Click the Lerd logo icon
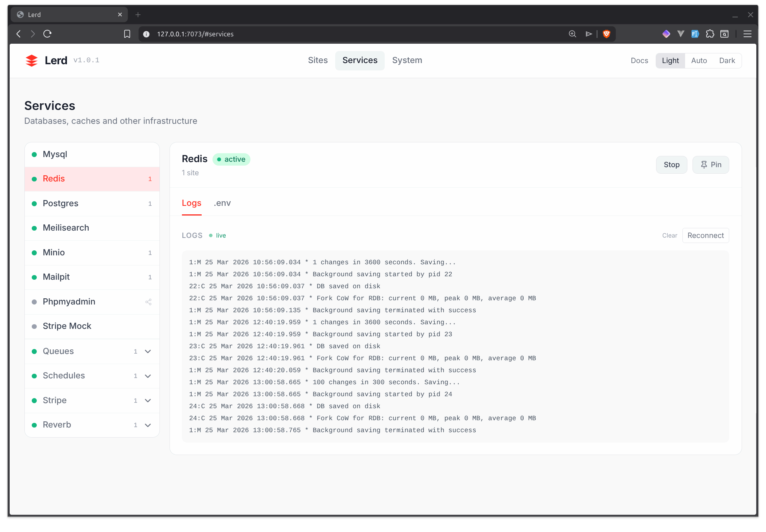The height and width of the screenshot is (532, 766). [x=31, y=60]
